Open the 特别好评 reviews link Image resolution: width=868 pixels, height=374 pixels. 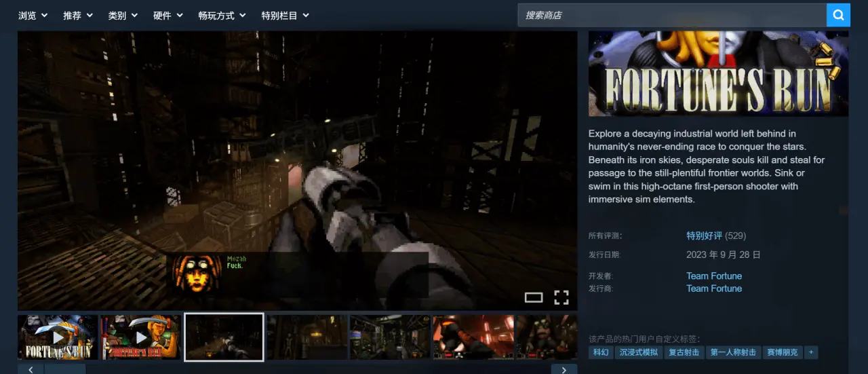(x=704, y=236)
